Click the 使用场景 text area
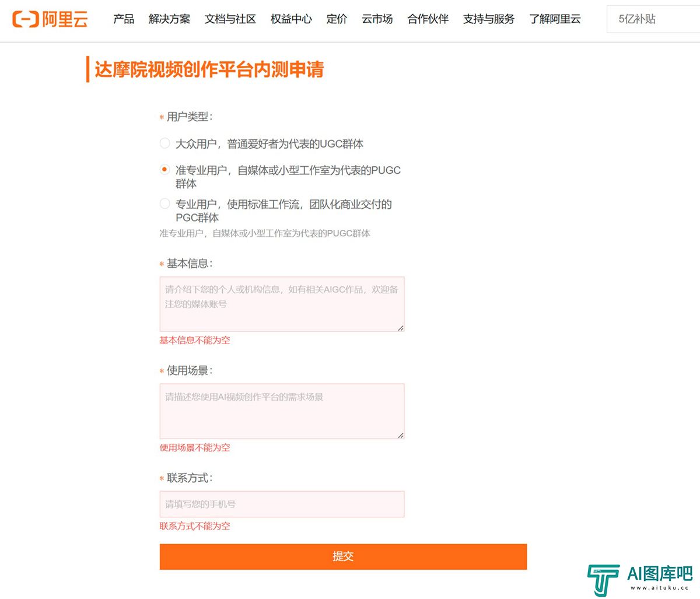The width and height of the screenshot is (700, 599). point(282,411)
